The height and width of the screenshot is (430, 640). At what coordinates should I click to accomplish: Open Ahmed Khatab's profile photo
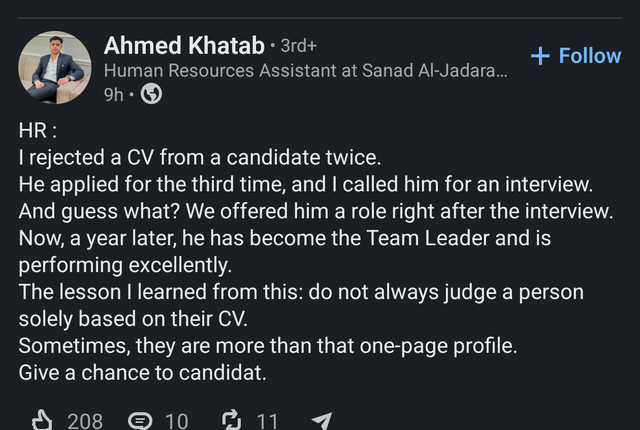[x=54, y=68]
